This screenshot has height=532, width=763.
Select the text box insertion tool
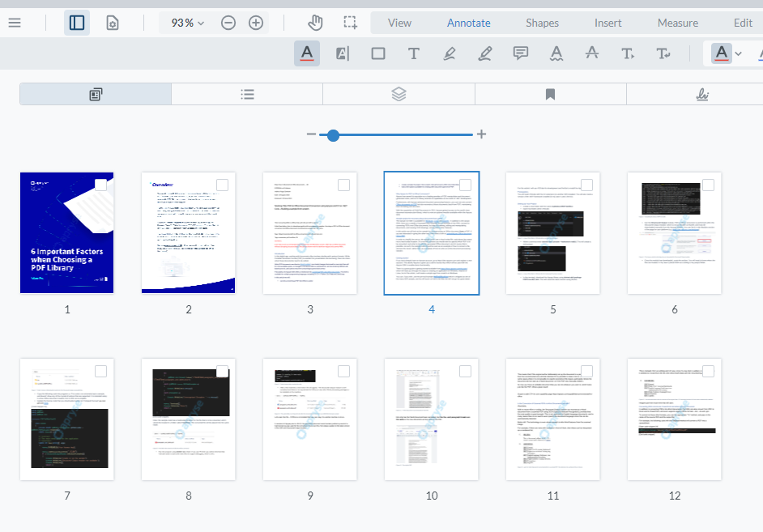point(414,53)
